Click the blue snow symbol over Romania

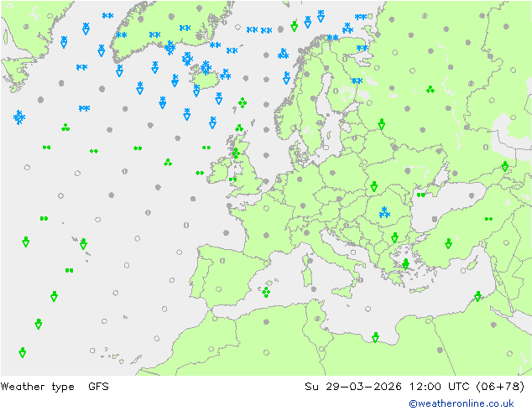pos(384,212)
